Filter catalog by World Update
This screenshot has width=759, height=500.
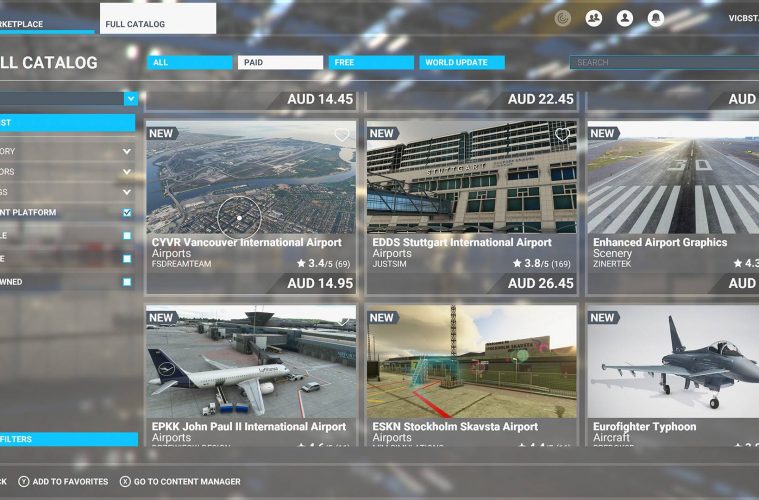(x=462, y=62)
